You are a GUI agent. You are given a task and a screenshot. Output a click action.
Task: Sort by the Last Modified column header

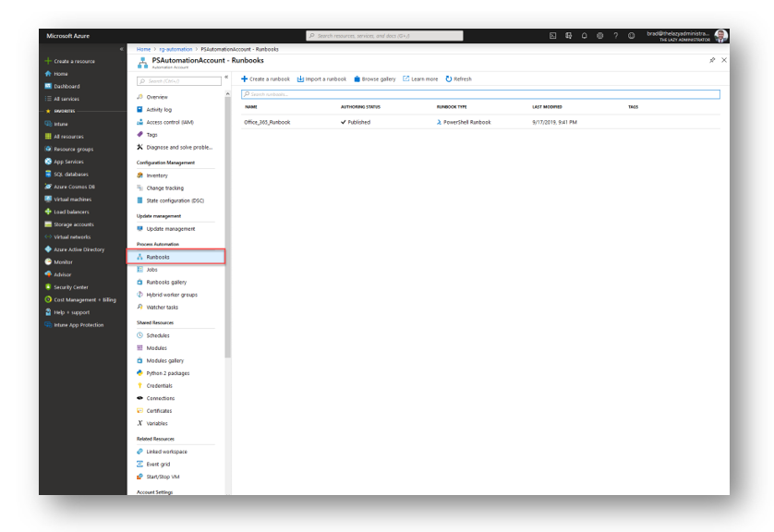547,106
